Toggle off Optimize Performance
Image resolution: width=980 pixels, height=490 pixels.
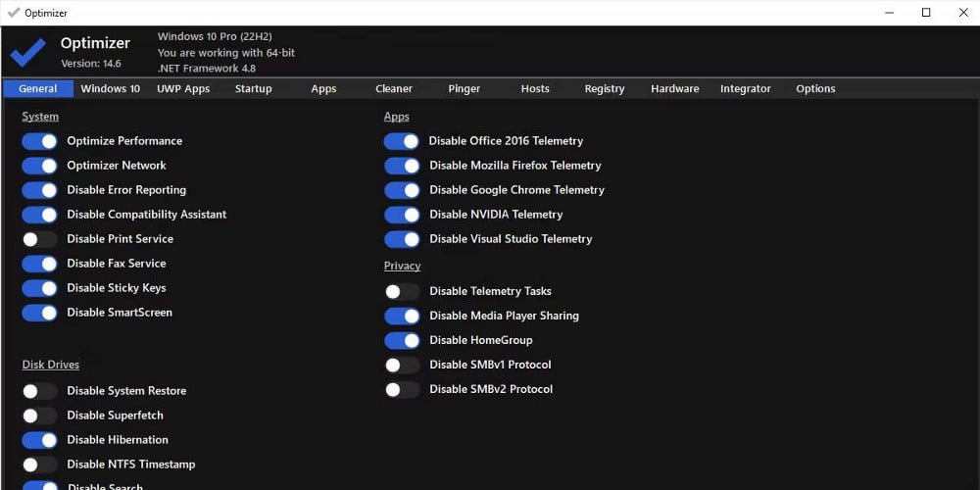click(x=39, y=141)
